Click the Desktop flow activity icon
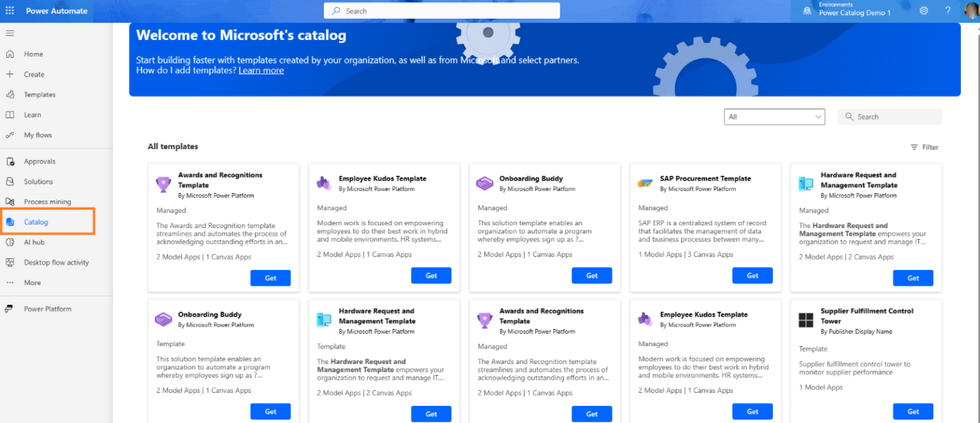The height and width of the screenshot is (423, 980). [x=10, y=263]
